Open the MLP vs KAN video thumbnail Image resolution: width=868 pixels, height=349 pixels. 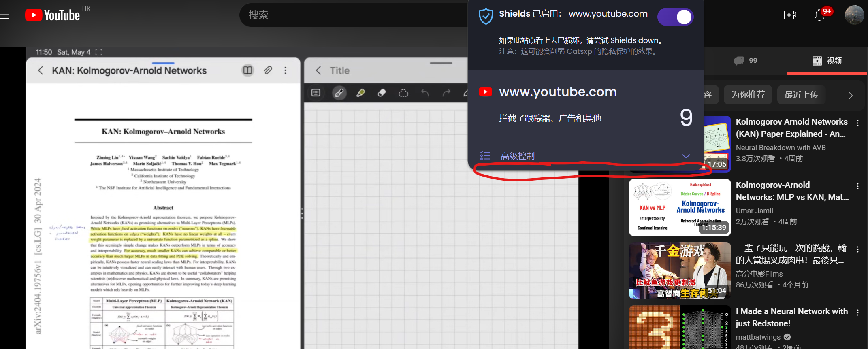point(680,207)
